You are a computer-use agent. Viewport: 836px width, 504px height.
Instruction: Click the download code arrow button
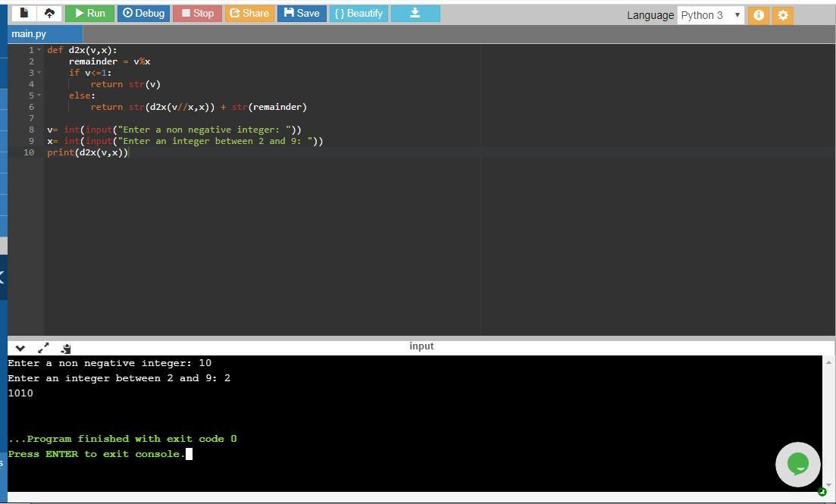415,13
